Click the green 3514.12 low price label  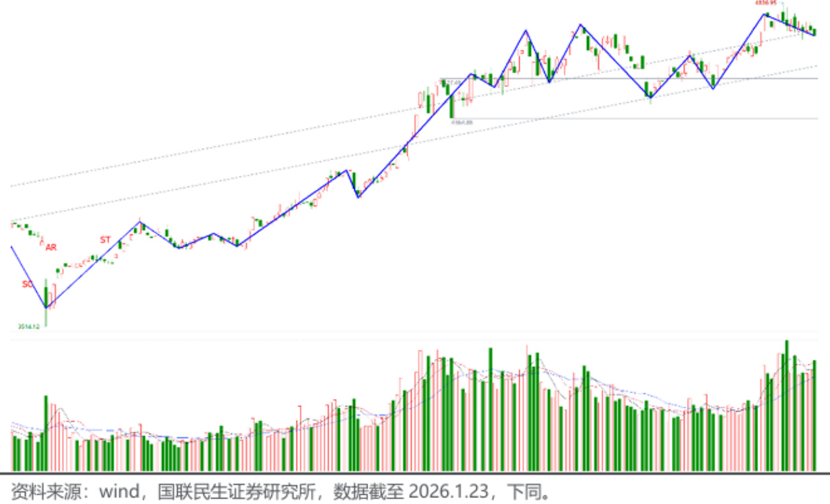[30, 326]
